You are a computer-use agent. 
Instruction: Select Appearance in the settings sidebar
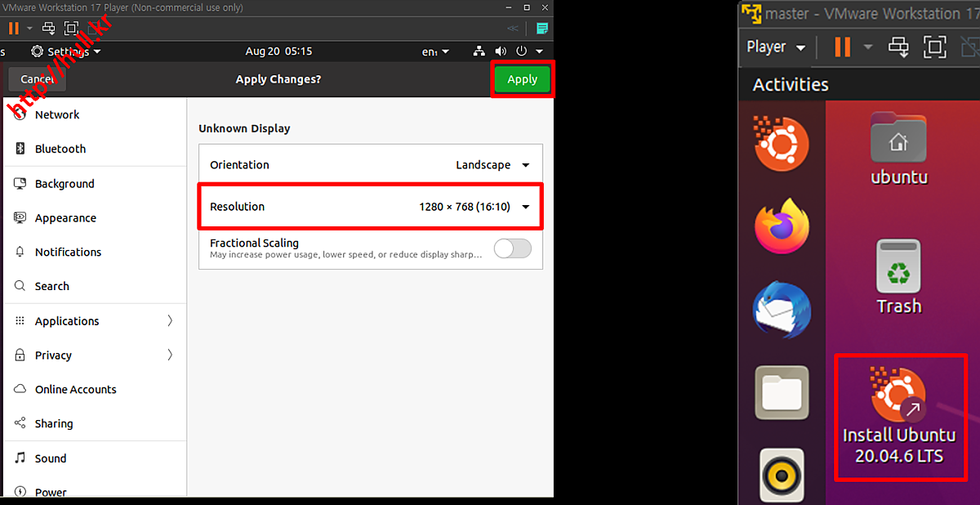pyautogui.click(x=96, y=218)
